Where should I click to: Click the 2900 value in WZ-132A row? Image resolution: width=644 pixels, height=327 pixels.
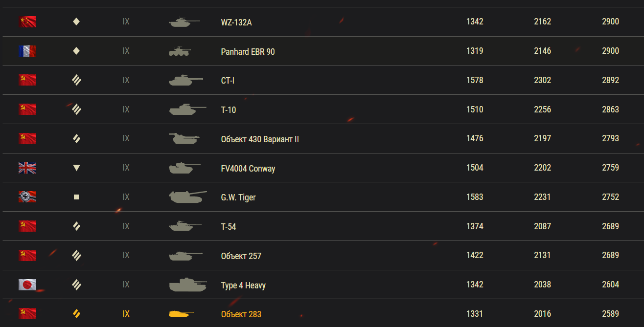tap(610, 22)
